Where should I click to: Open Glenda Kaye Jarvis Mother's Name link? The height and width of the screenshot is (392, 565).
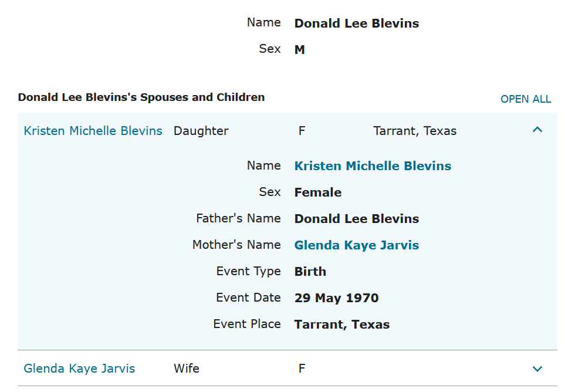point(356,245)
